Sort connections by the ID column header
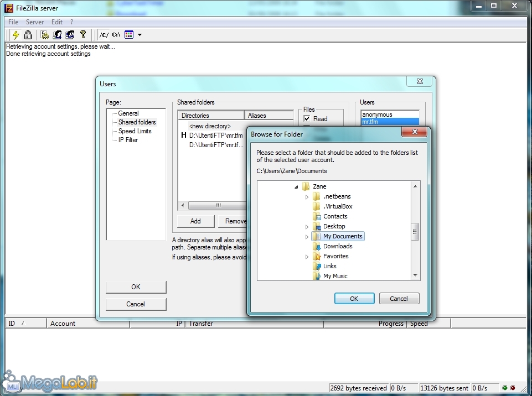532x396 pixels. [26, 324]
